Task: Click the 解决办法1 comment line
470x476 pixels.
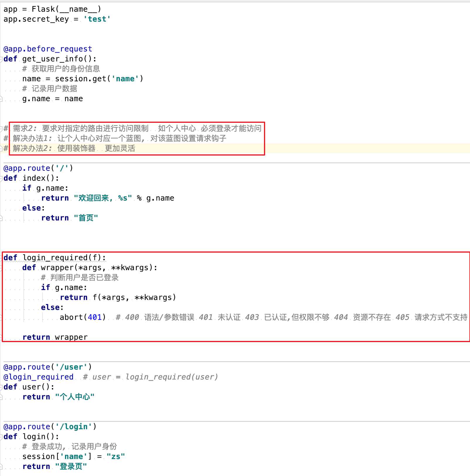Action: tap(115, 138)
